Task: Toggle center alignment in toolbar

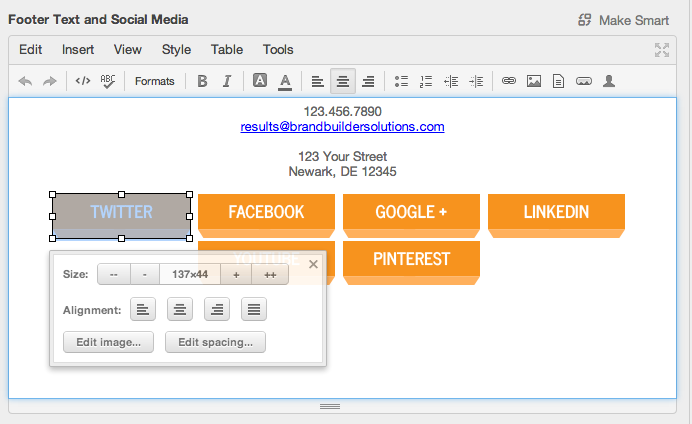Action: pos(343,81)
